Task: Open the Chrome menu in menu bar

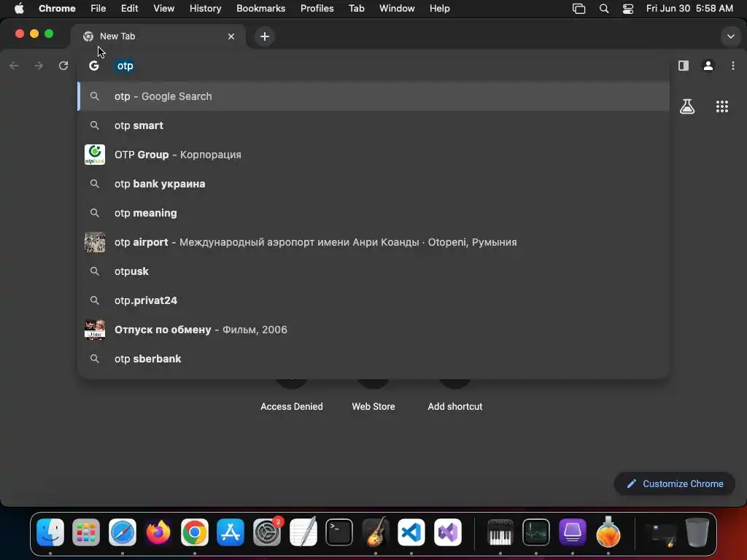Action: click(57, 9)
